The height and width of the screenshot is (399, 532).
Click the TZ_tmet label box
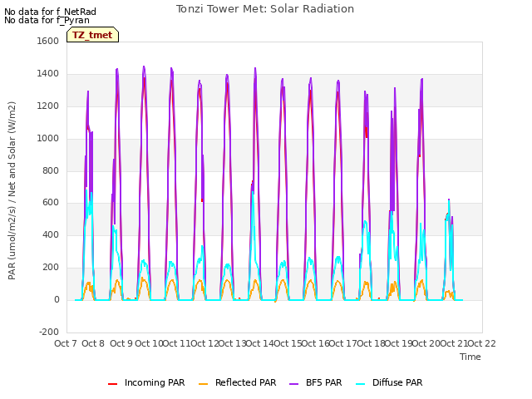[x=92, y=35]
